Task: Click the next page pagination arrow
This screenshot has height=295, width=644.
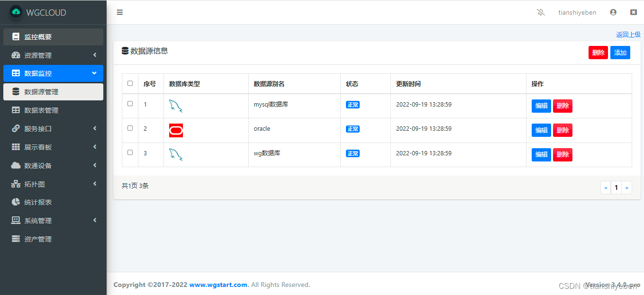Action: [626, 188]
